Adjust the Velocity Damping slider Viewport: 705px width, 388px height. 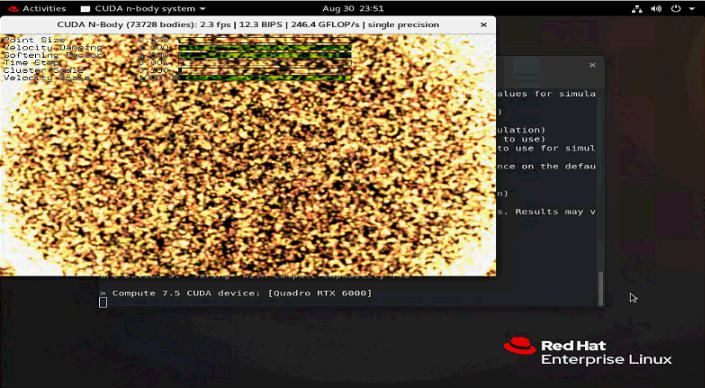[x=265, y=48]
